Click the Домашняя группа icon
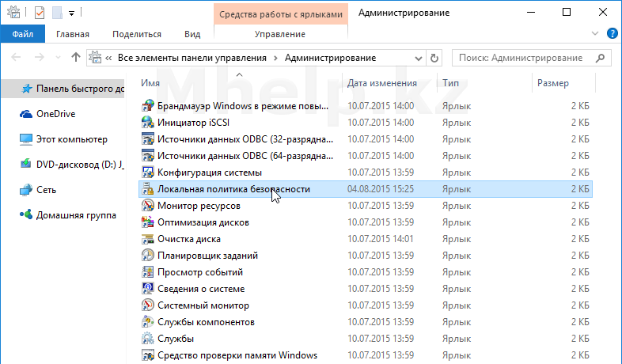The width and height of the screenshot is (622, 364). pos(26,215)
